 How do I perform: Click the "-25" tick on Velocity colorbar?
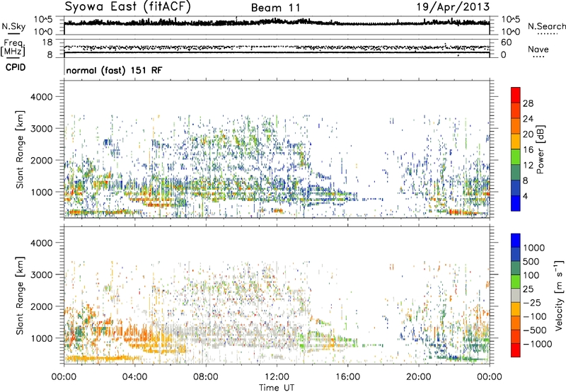coord(532,302)
